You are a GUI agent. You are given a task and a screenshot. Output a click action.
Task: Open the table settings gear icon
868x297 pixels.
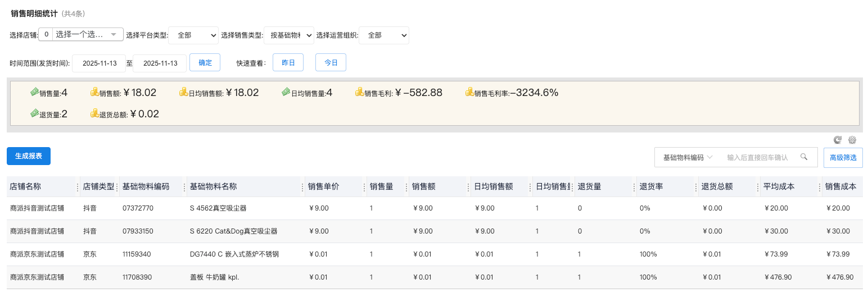852,140
